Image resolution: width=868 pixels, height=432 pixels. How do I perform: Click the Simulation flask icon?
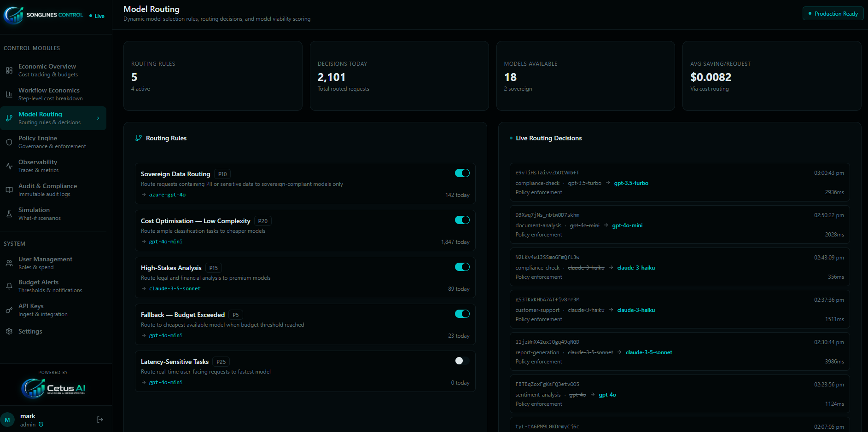tap(9, 214)
